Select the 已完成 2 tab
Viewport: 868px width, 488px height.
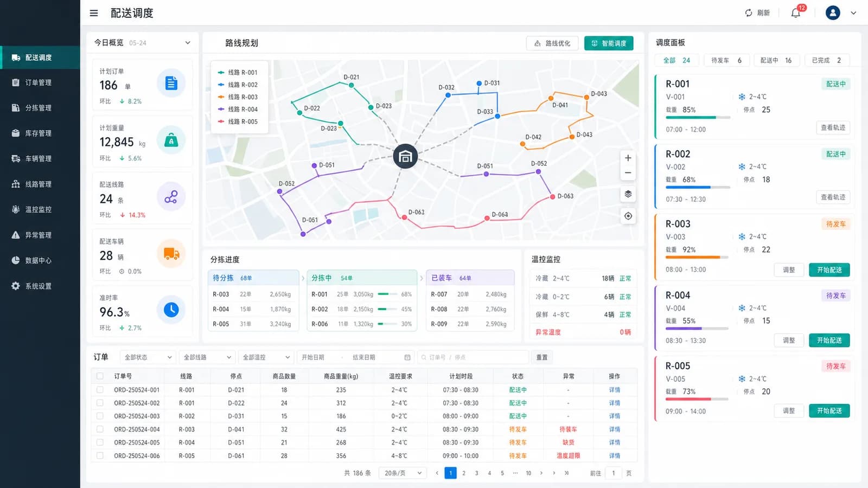pyautogui.click(x=826, y=60)
